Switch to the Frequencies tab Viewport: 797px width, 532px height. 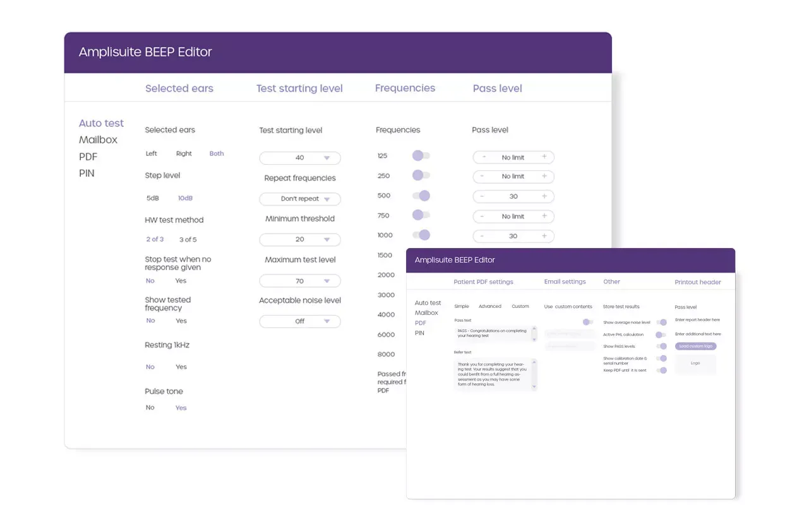405,88
